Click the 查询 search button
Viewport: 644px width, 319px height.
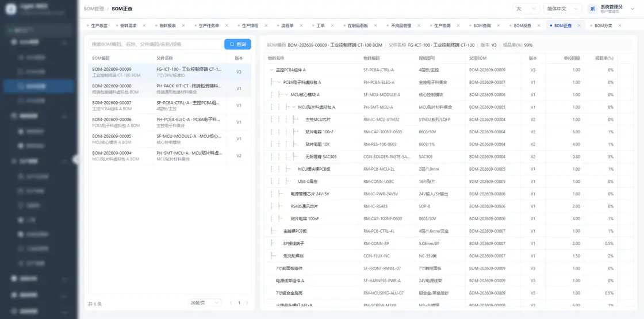238,44
